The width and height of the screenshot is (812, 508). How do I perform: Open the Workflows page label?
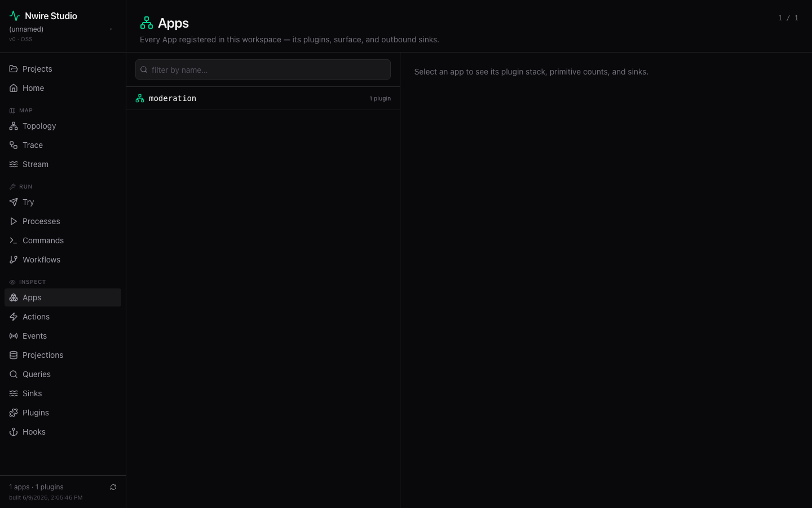click(x=41, y=260)
